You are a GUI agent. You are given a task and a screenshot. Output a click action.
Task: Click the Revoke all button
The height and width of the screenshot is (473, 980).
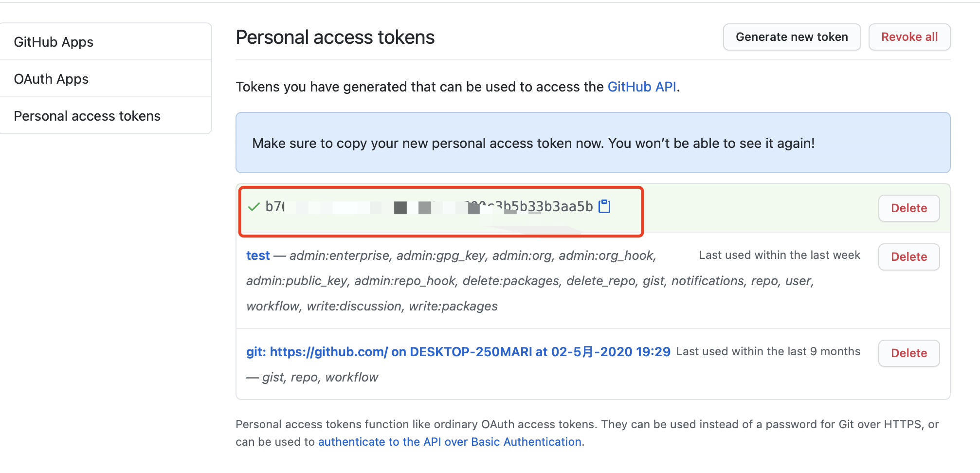tap(909, 37)
